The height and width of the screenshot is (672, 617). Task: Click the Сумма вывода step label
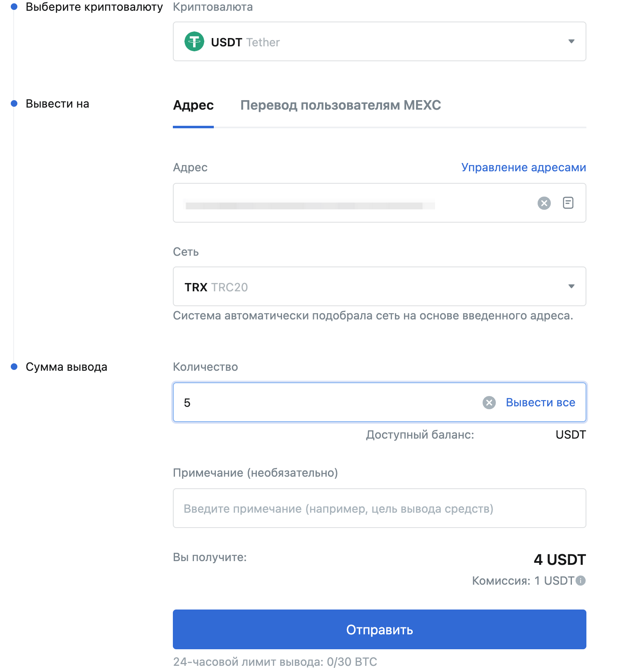pos(67,367)
